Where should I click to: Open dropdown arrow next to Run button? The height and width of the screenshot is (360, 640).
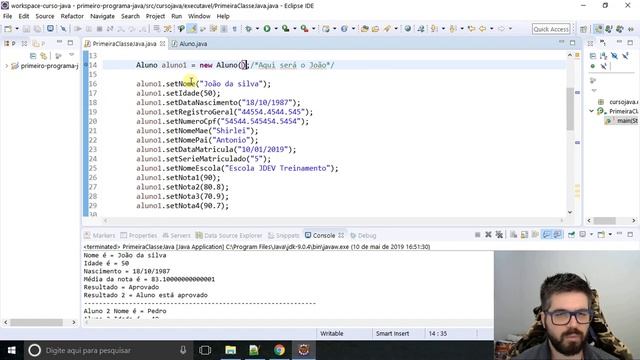(276, 29)
